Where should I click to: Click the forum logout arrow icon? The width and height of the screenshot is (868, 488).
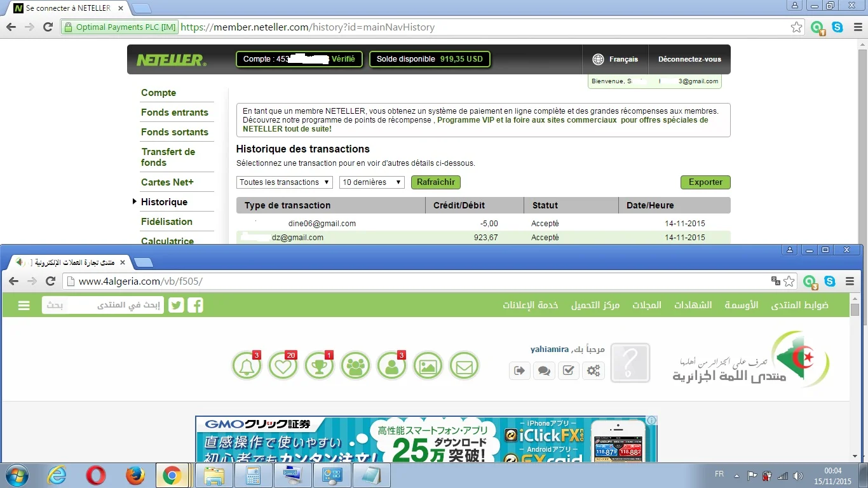520,370
